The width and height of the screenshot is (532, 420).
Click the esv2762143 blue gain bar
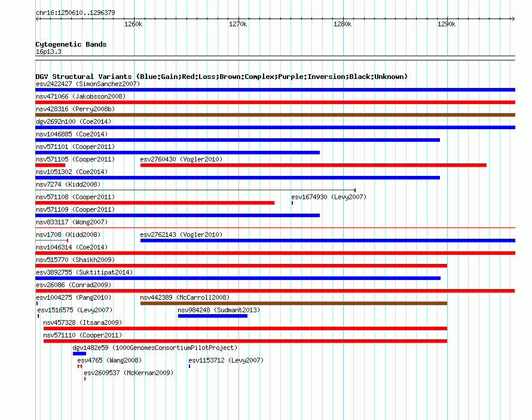pos(328,241)
